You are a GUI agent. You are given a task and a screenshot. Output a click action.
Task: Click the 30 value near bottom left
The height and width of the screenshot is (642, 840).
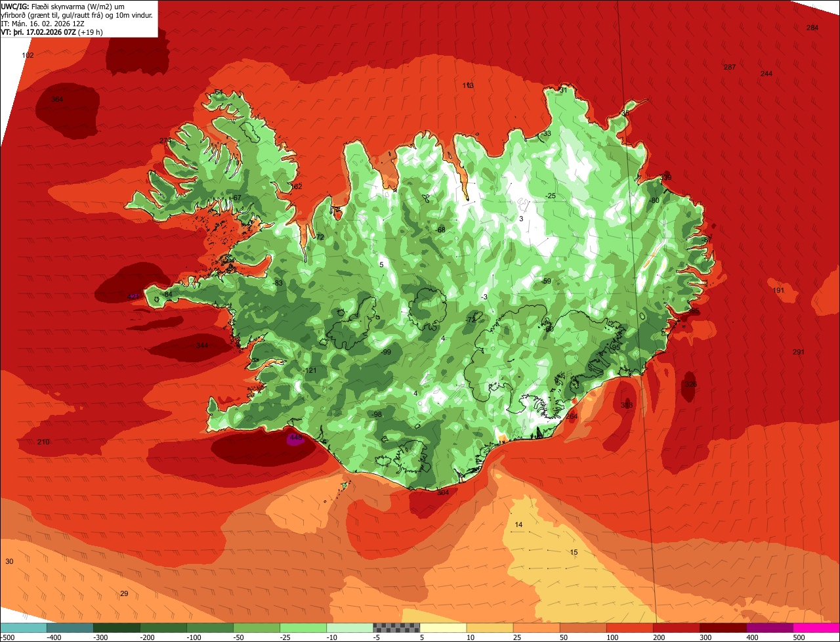(x=9, y=561)
